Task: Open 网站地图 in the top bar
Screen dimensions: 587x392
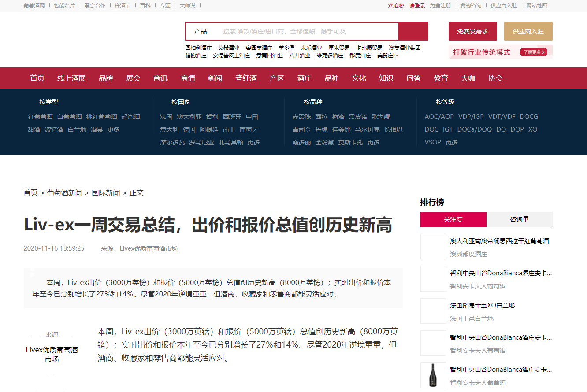Action: click(x=537, y=6)
